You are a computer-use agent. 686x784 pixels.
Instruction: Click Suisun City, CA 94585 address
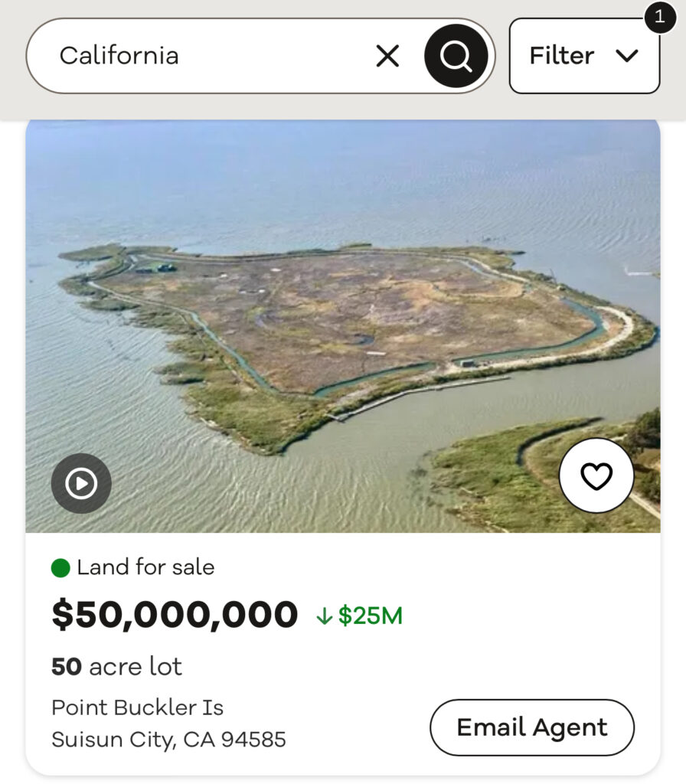(x=168, y=740)
